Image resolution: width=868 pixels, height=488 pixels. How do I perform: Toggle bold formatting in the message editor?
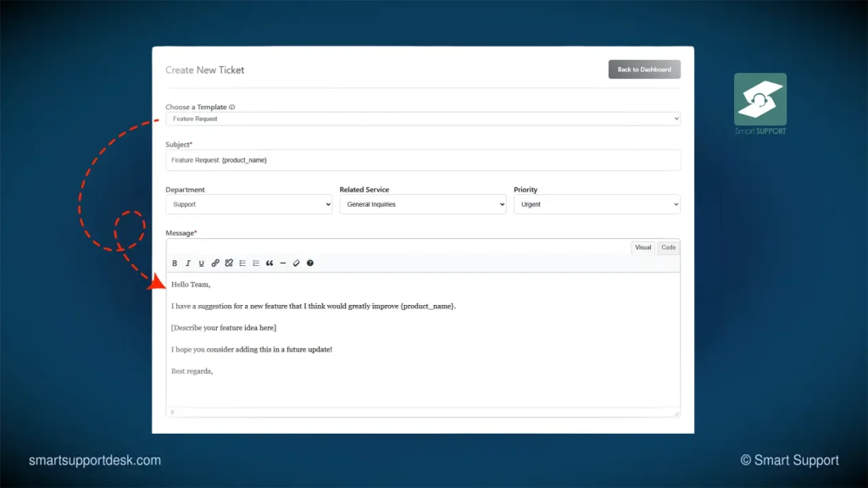[x=175, y=263]
